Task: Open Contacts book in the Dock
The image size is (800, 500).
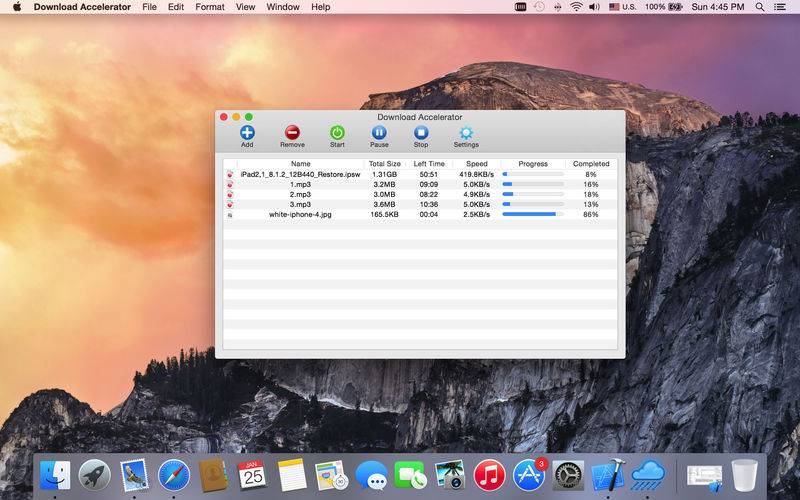Action: click(x=213, y=476)
